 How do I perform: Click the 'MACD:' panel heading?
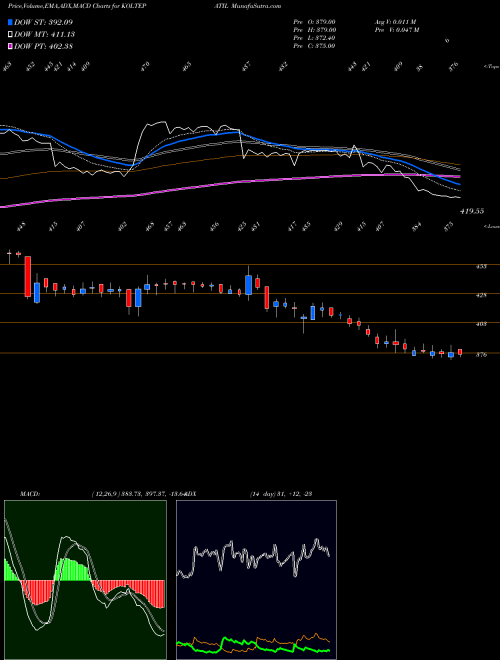(x=29, y=494)
